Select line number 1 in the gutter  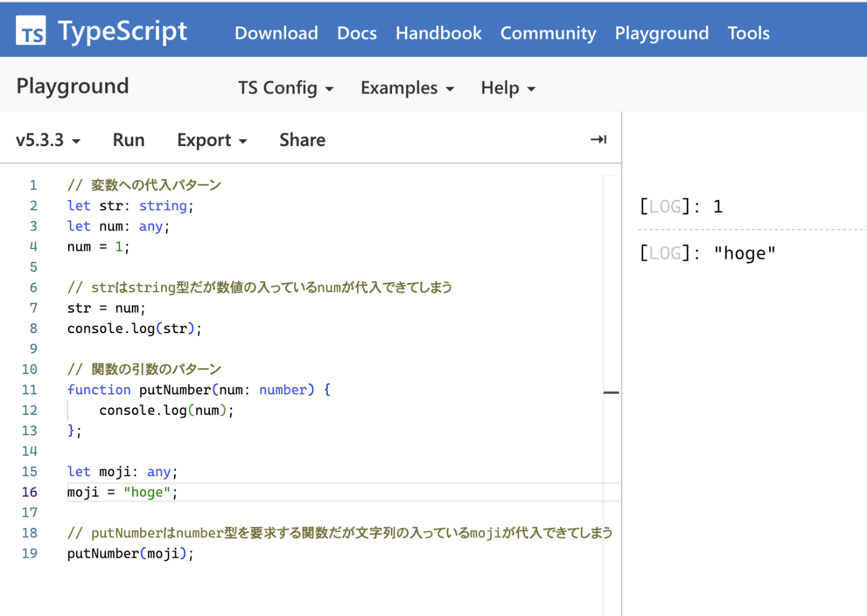tap(33, 185)
